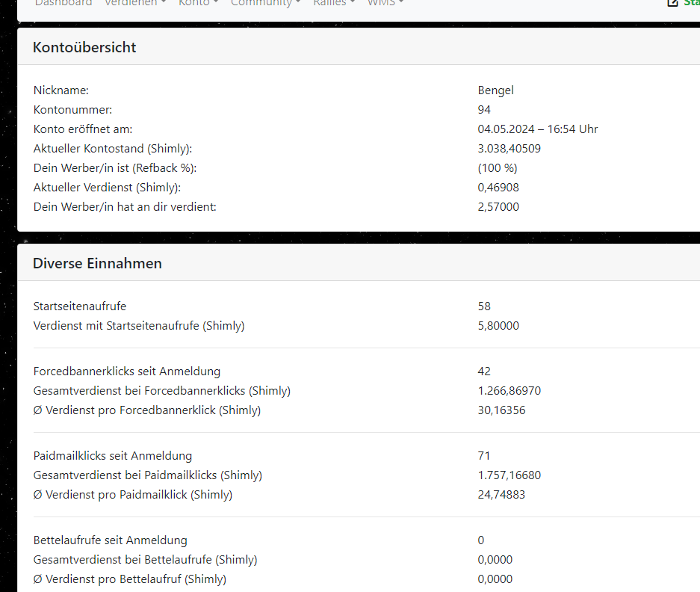Expand the Community dropdown

point(265,3)
